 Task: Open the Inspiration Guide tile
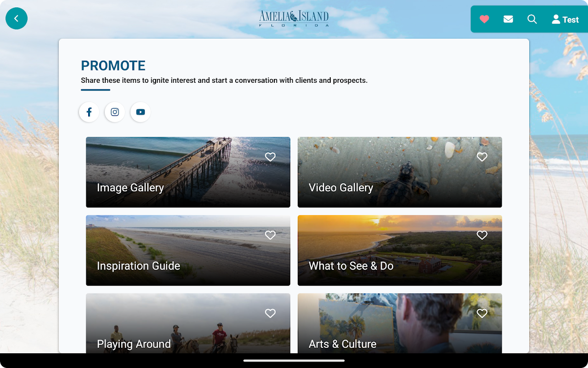(x=188, y=250)
